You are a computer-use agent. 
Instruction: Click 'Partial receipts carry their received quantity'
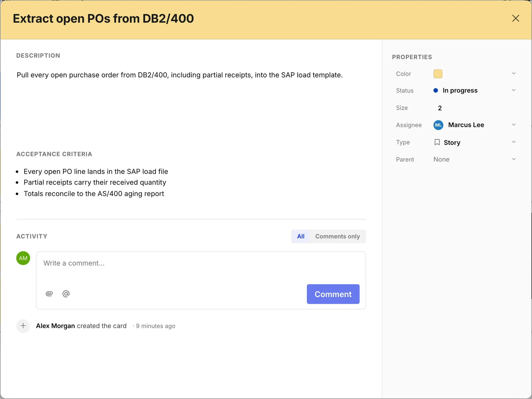coord(95,183)
